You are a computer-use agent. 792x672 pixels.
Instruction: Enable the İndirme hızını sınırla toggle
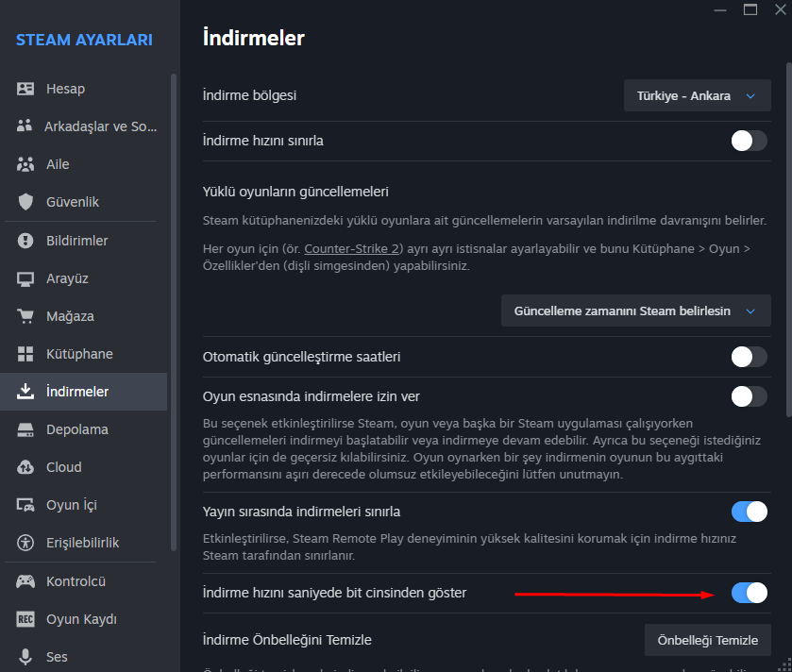[x=749, y=141]
